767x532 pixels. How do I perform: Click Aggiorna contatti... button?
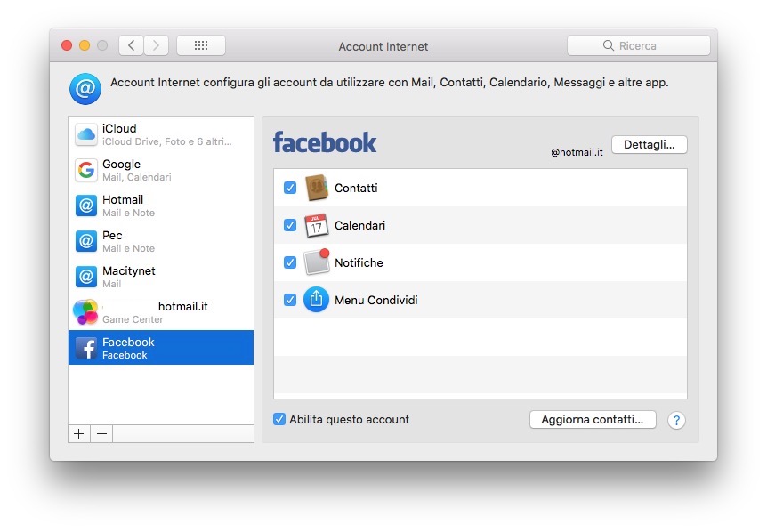pos(593,420)
